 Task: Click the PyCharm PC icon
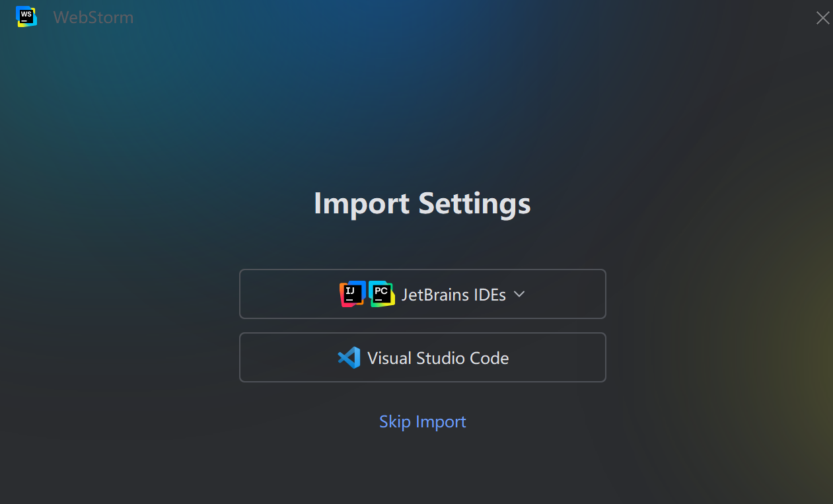382,294
